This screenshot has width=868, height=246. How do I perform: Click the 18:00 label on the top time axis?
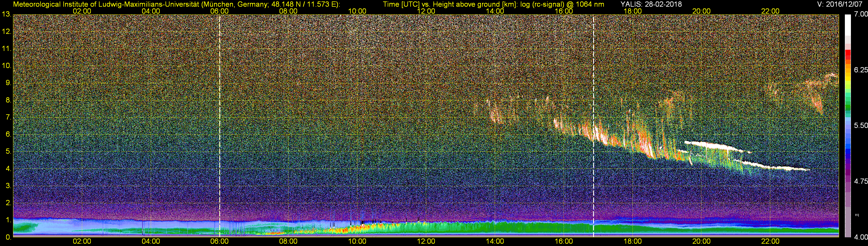pos(632,11)
